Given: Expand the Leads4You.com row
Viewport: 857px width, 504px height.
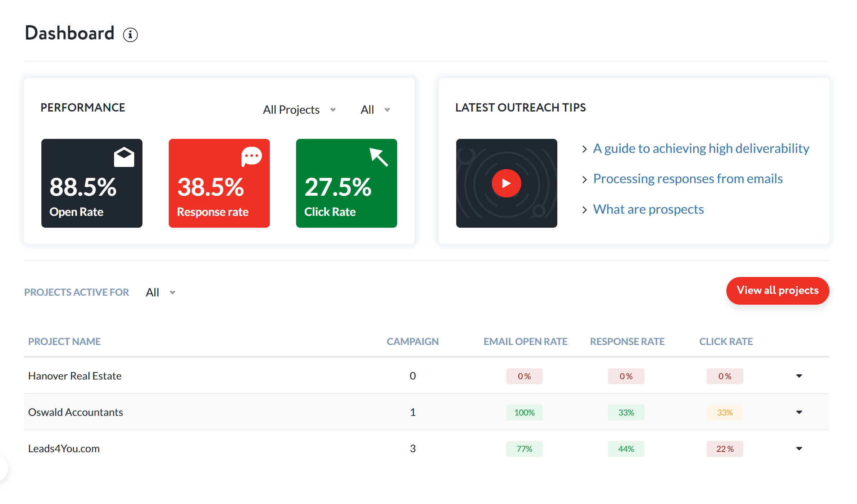Looking at the screenshot, I should 799,449.
